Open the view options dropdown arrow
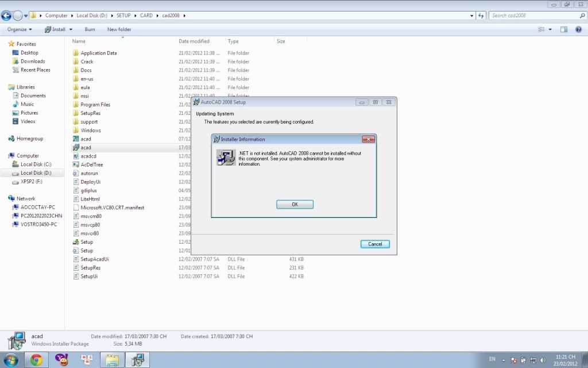Image resolution: width=588 pixels, height=368 pixels. point(550,29)
